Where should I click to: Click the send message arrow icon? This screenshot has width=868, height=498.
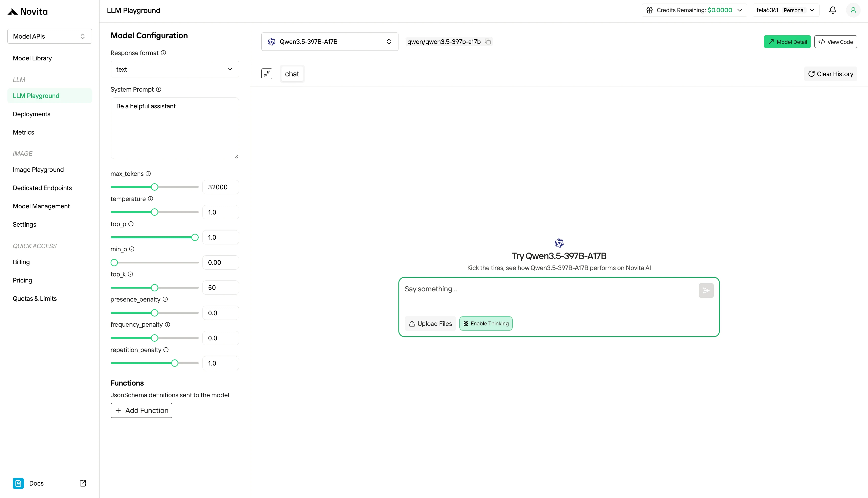coord(706,290)
